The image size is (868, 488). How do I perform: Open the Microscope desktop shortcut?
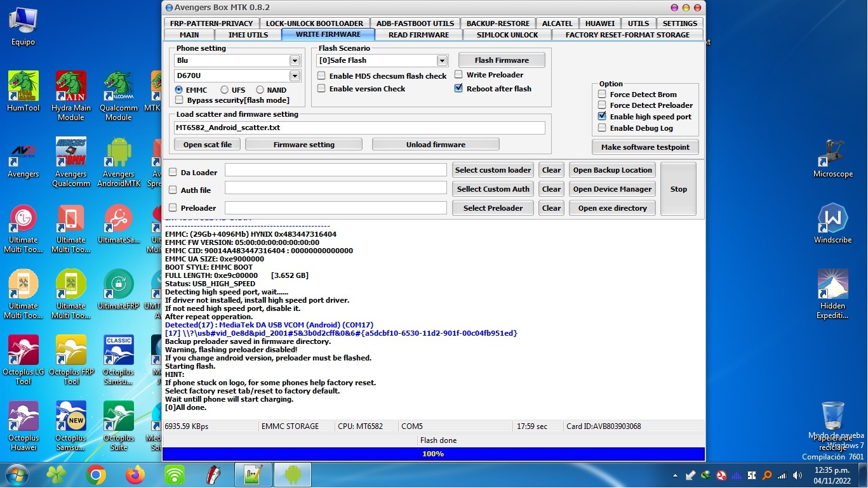click(x=833, y=158)
